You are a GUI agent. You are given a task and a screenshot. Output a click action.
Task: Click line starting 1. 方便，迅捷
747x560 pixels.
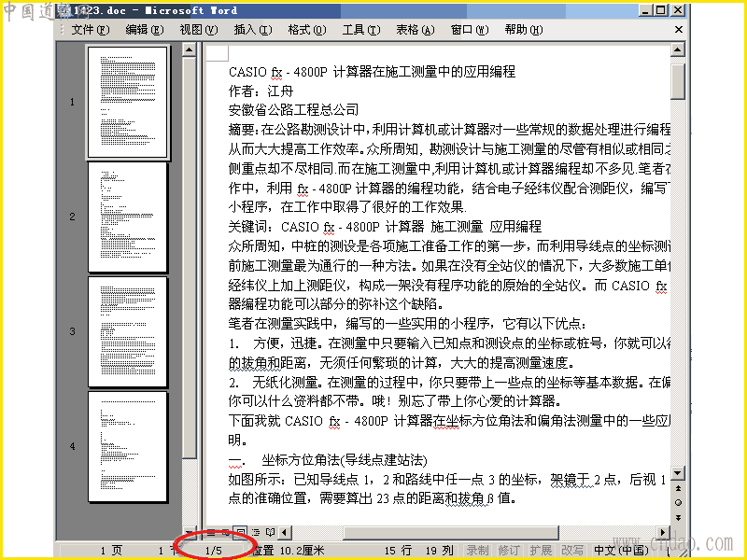(x=450, y=343)
